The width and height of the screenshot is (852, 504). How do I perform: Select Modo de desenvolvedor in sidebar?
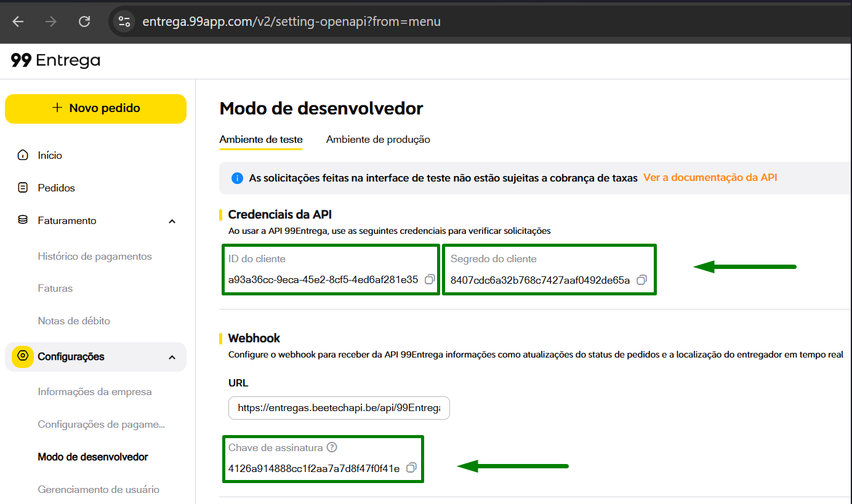click(x=93, y=457)
